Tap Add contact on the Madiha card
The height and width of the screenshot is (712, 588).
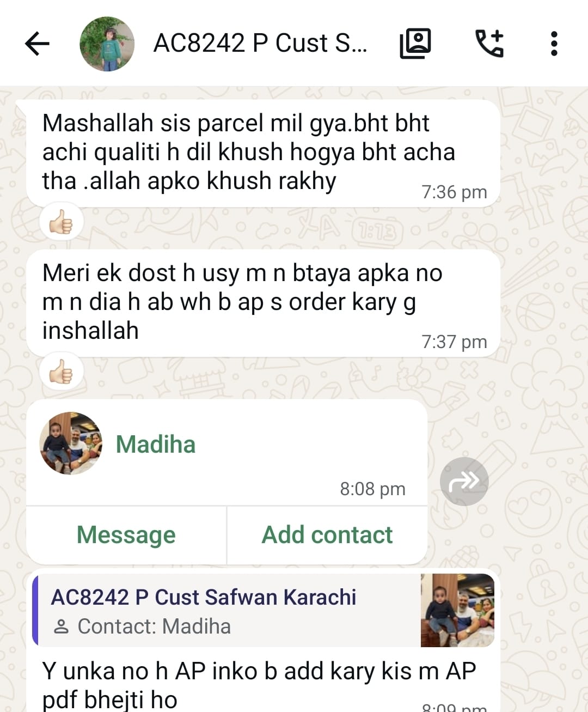click(327, 535)
